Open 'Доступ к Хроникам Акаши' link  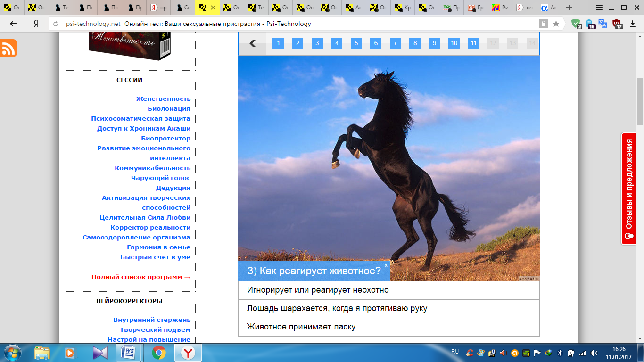coord(144,128)
